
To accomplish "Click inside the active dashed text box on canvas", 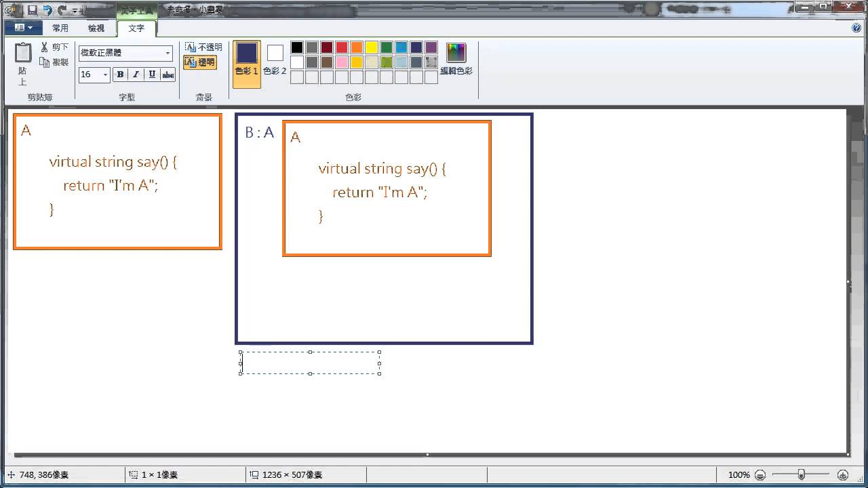I will click(310, 363).
